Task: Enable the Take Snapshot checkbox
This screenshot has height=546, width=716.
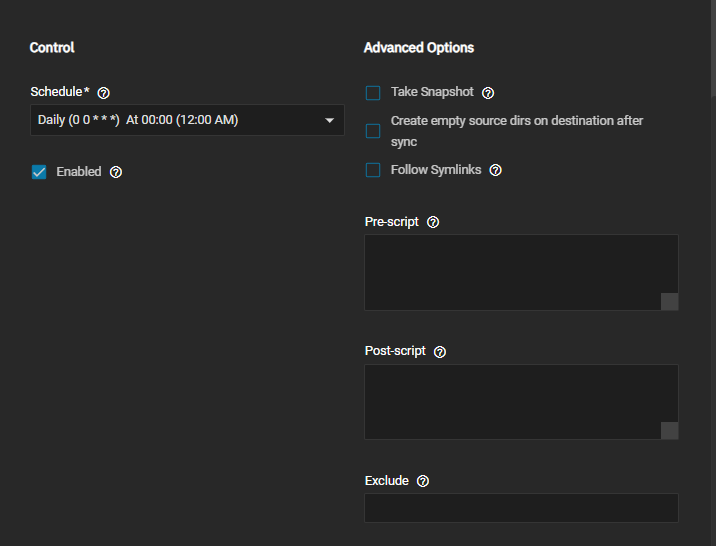Action: click(x=373, y=93)
